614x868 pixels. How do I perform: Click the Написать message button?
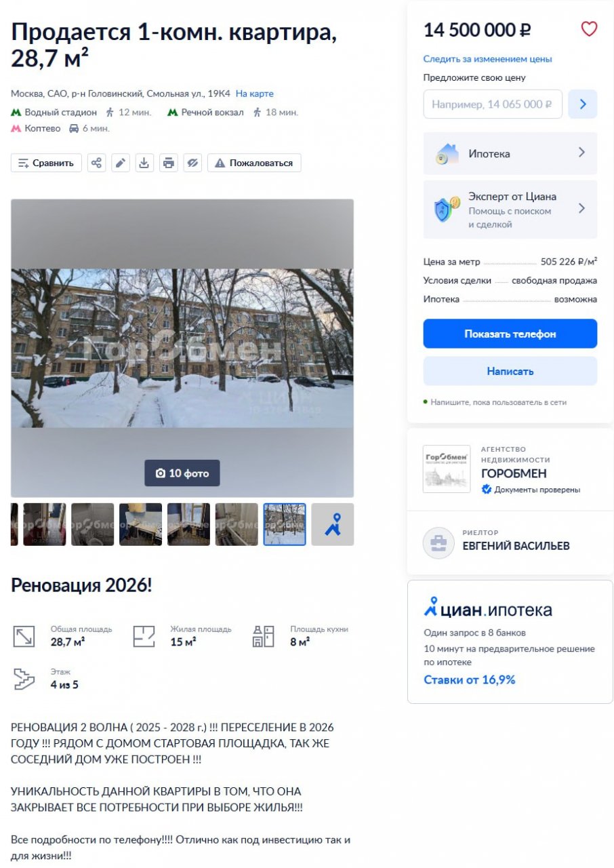[510, 371]
